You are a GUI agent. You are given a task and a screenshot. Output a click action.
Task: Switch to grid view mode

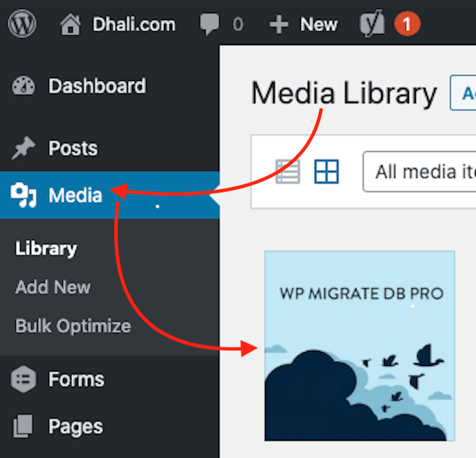point(327,171)
